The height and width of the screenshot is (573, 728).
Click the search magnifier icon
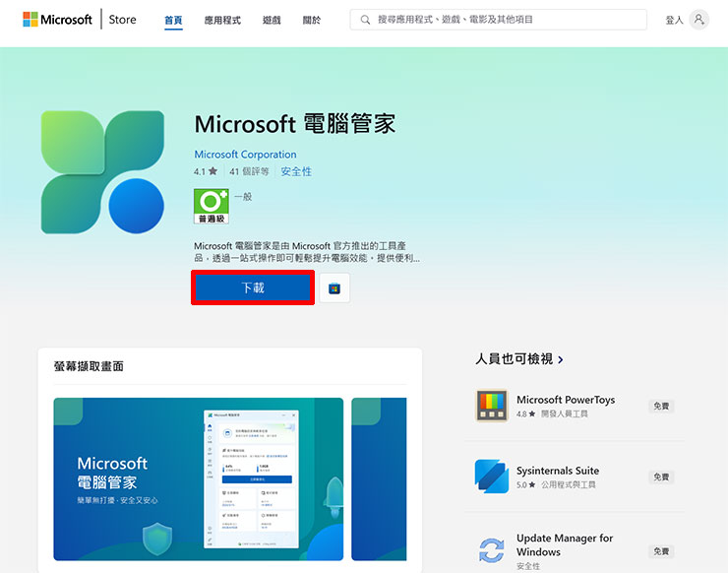point(365,20)
